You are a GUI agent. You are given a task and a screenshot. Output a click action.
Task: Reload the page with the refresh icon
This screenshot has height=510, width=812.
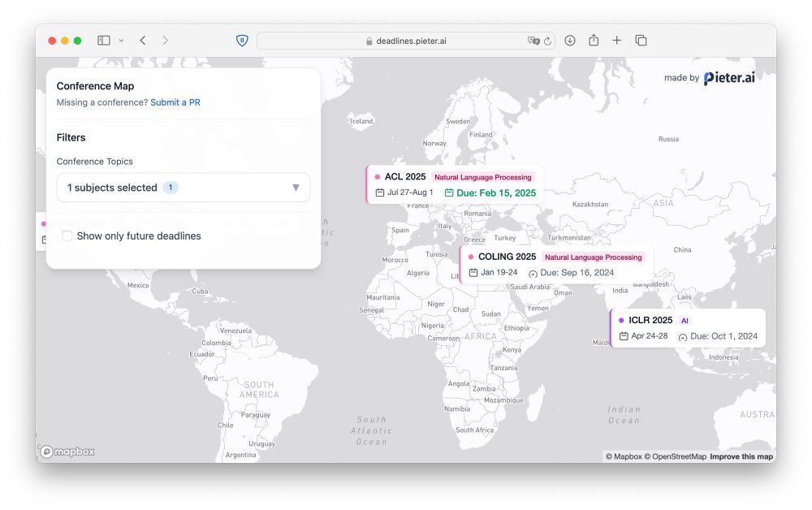(547, 41)
